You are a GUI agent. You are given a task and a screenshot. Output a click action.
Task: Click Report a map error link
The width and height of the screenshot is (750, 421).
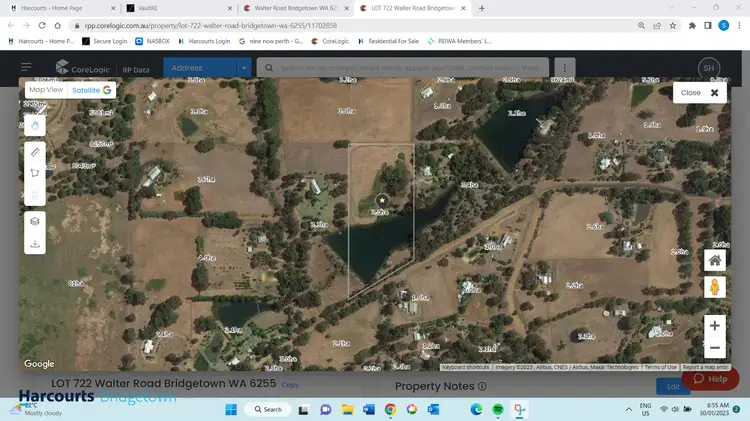coord(705,367)
